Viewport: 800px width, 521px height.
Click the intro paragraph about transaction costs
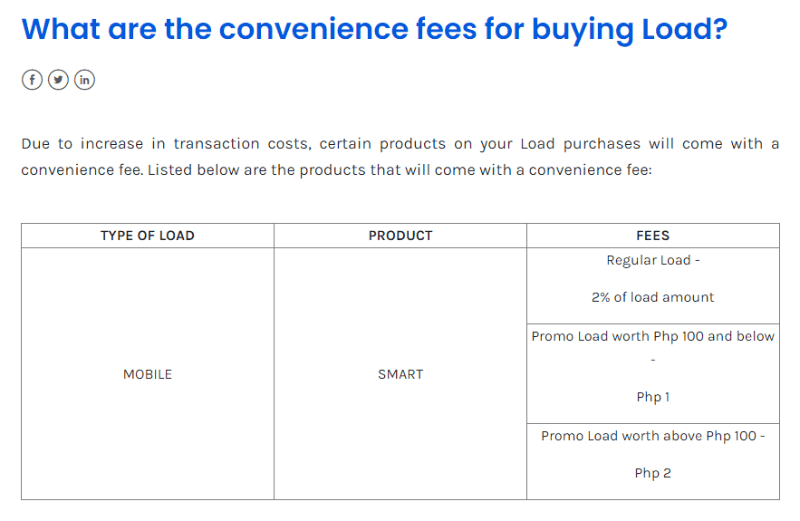(400, 157)
